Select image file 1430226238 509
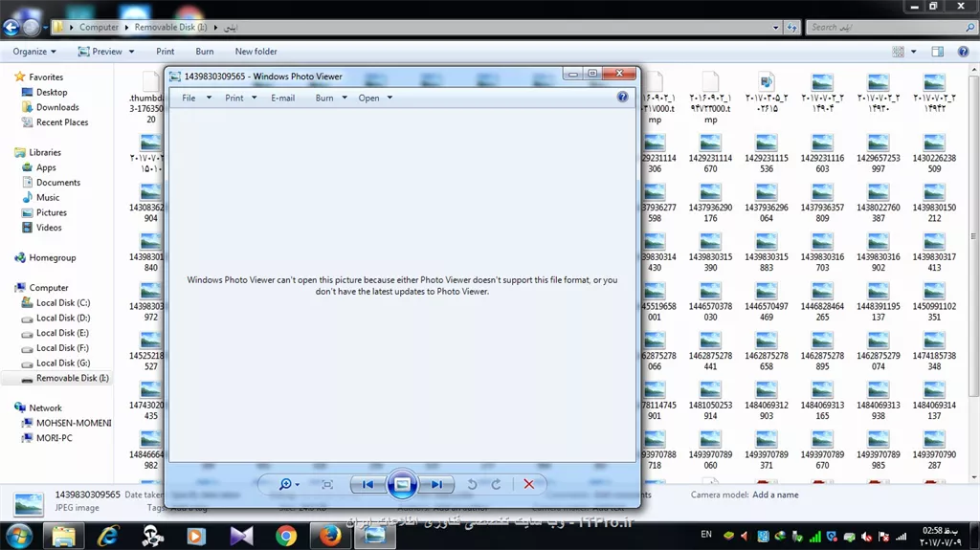 934,153
